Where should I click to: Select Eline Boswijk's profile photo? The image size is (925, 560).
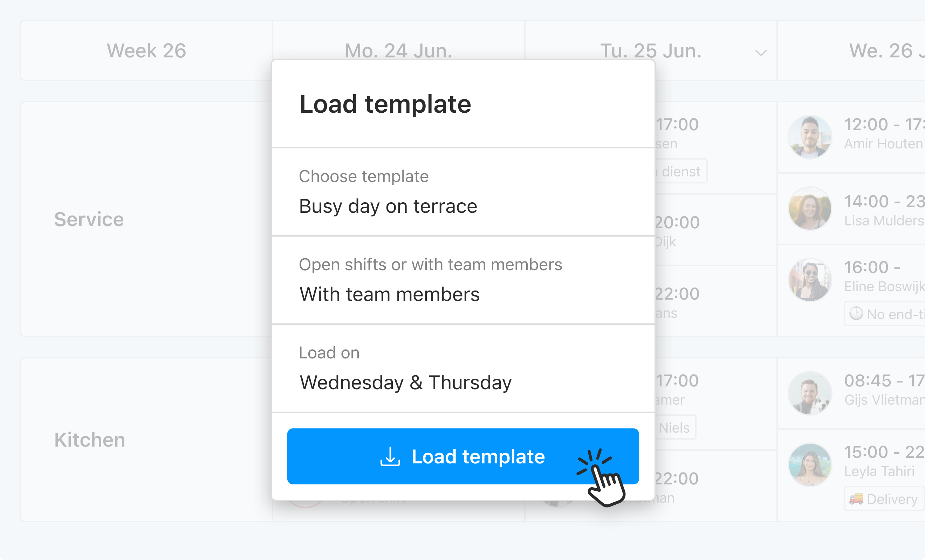[810, 279]
